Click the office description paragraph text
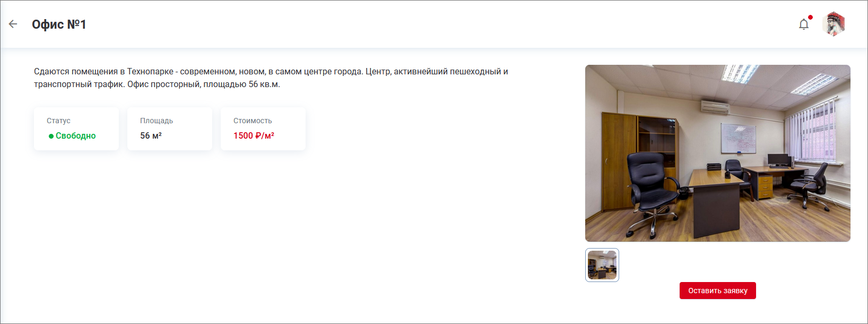The image size is (868, 324). tap(271, 78)
